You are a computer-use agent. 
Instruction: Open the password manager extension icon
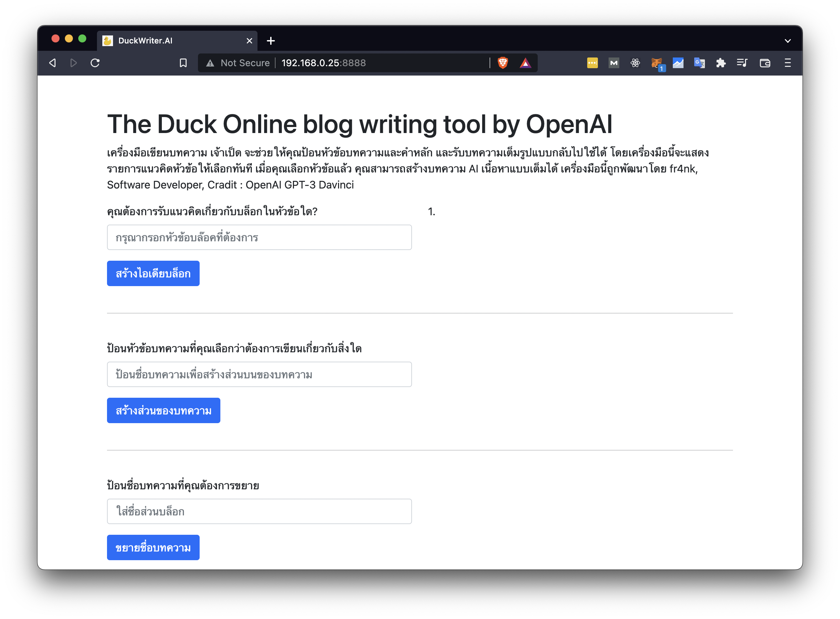[592, 63]
